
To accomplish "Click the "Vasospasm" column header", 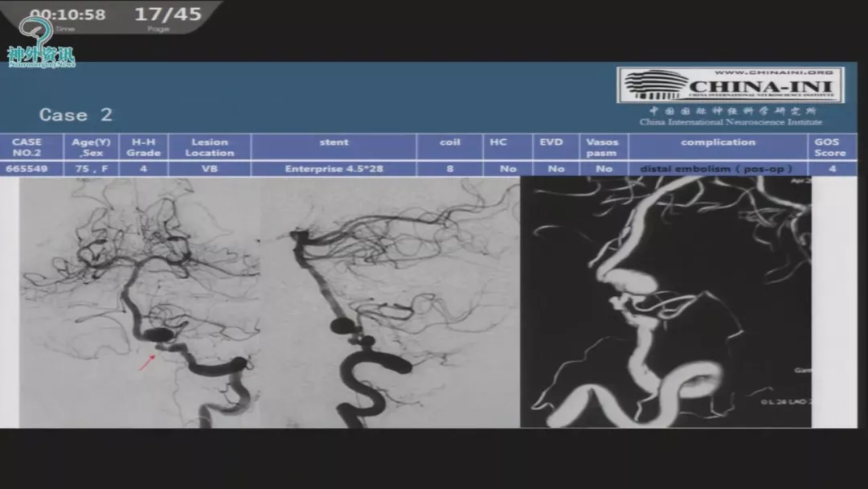I will [604, 147].
